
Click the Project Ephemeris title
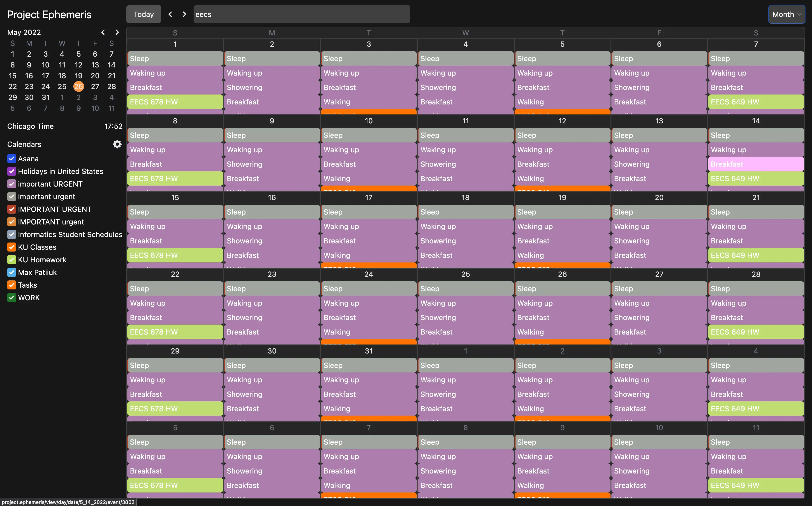coord(49,14)
